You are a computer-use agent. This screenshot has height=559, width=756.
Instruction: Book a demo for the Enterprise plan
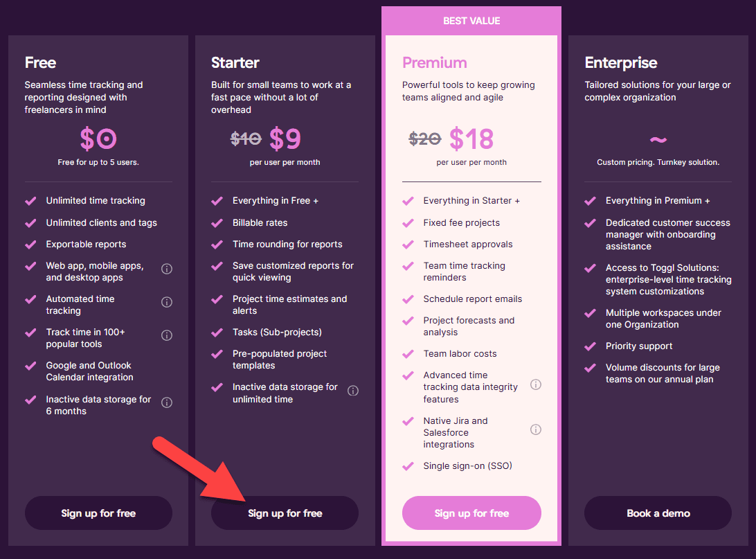(x=658, y=513)
